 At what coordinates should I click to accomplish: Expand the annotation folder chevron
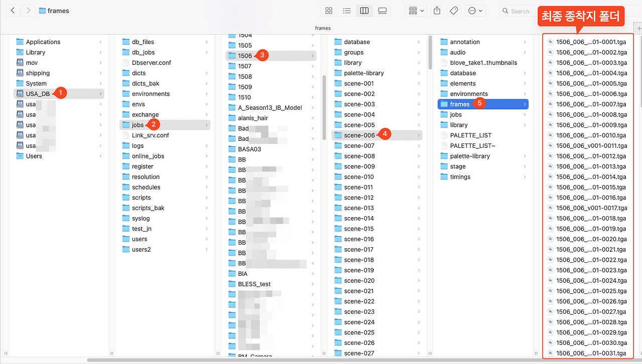point(525,42)
